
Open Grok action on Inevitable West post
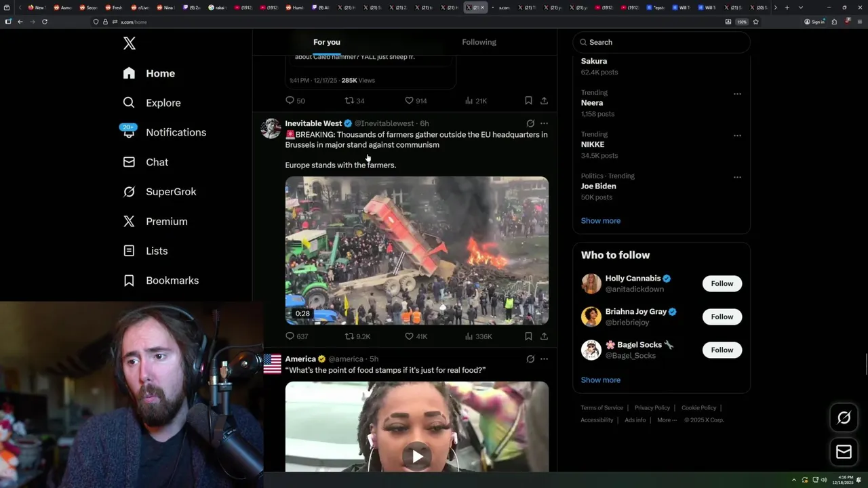[530, 123]
